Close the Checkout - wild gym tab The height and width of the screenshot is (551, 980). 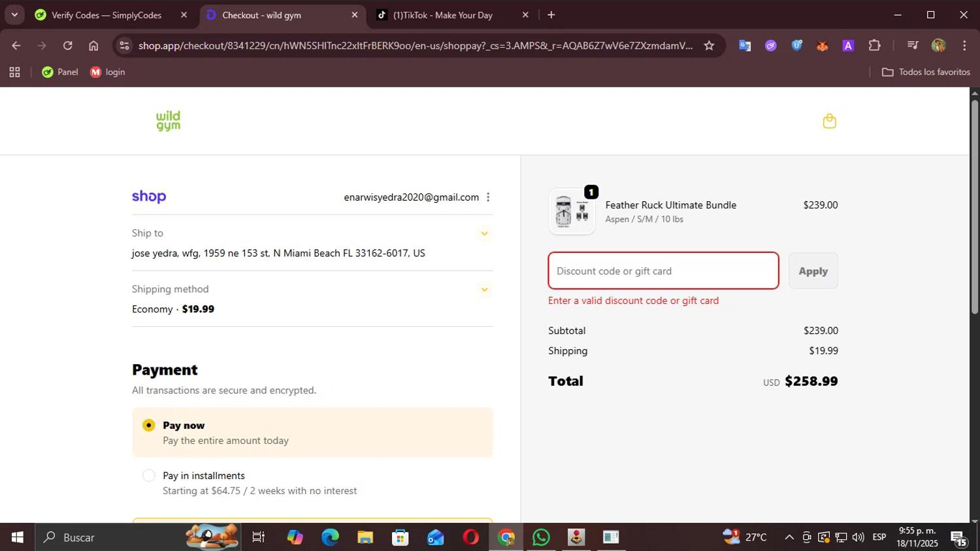click(355, 14)
